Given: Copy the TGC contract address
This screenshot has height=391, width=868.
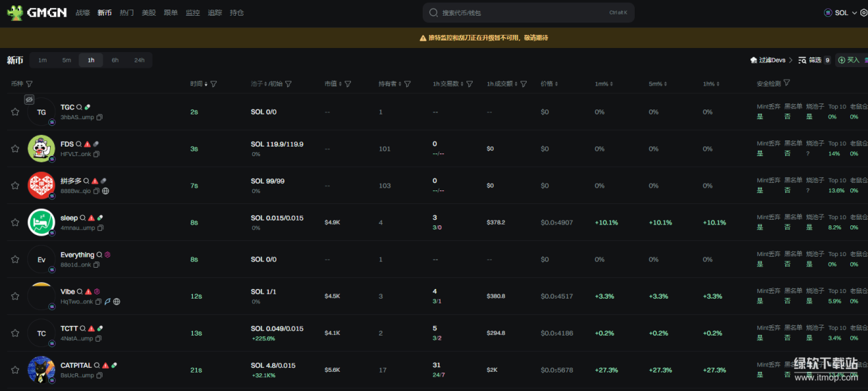Looking at the screenshot, I should (x=99, y=118).
